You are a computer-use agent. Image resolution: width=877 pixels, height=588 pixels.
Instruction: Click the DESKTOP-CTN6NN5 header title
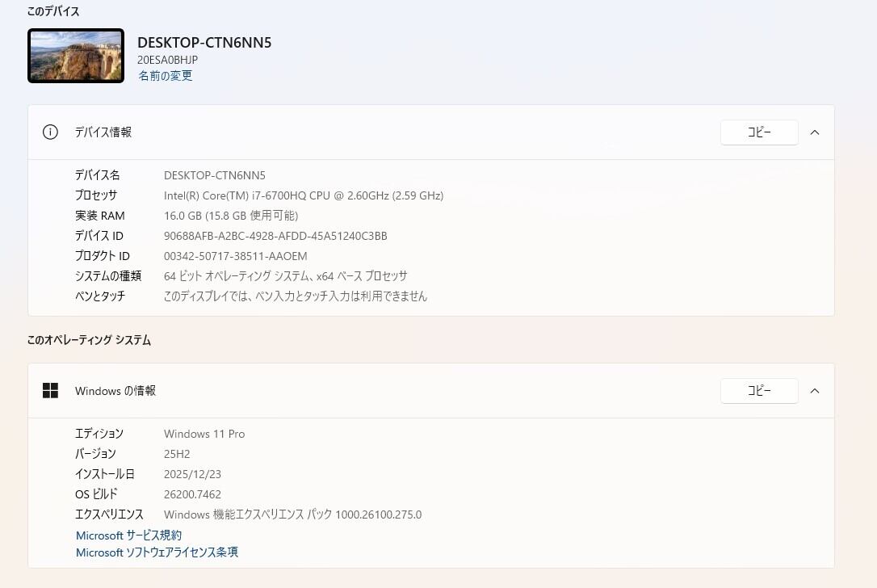tap(204, 43)
